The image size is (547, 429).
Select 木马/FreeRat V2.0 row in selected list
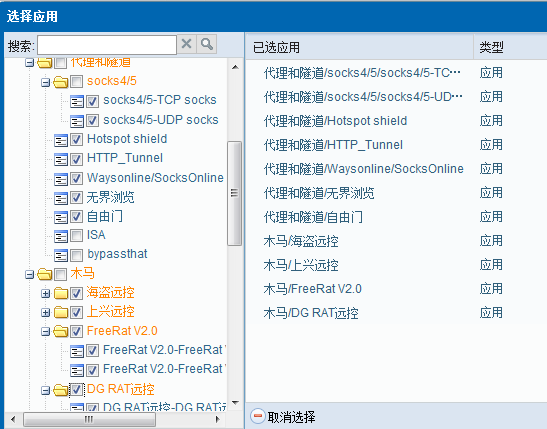[396, 289]
